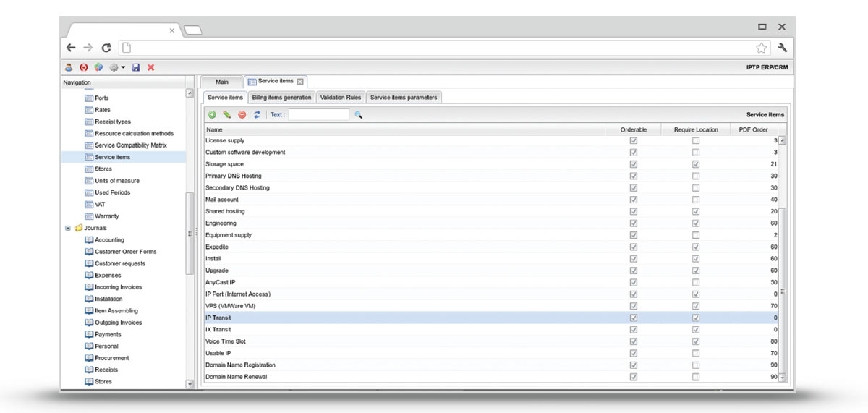
Task: Open Customer Order Forms in navigation
Action: (x=125, y=252)
